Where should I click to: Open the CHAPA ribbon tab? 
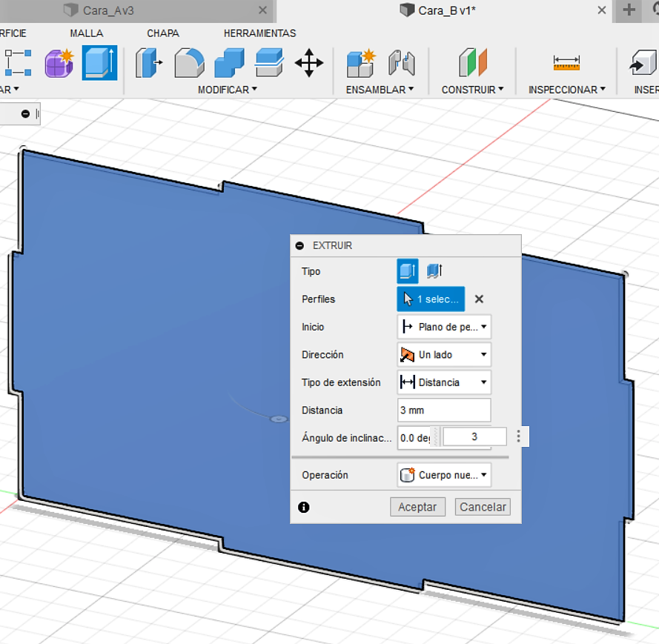click(x=163, y=33)
